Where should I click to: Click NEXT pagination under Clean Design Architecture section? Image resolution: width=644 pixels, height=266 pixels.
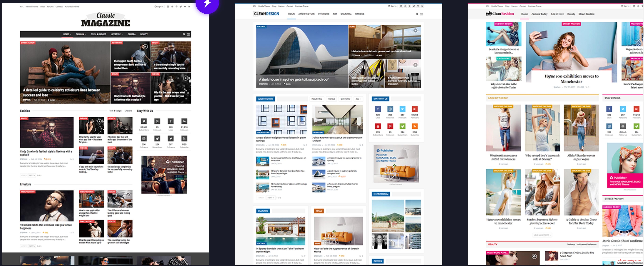pyautogui.click(x=270, y=198)
